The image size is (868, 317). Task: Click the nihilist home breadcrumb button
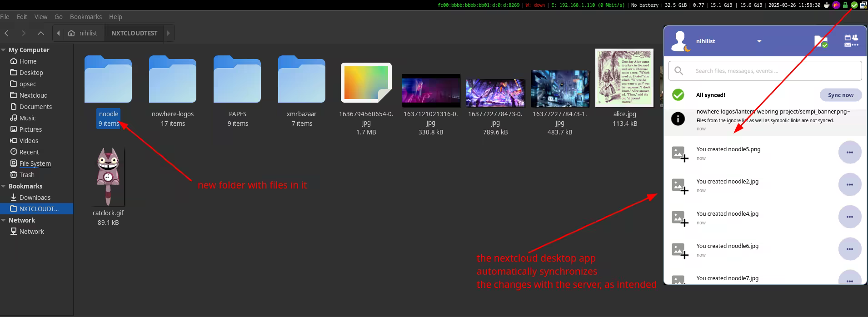click(82, 33)
